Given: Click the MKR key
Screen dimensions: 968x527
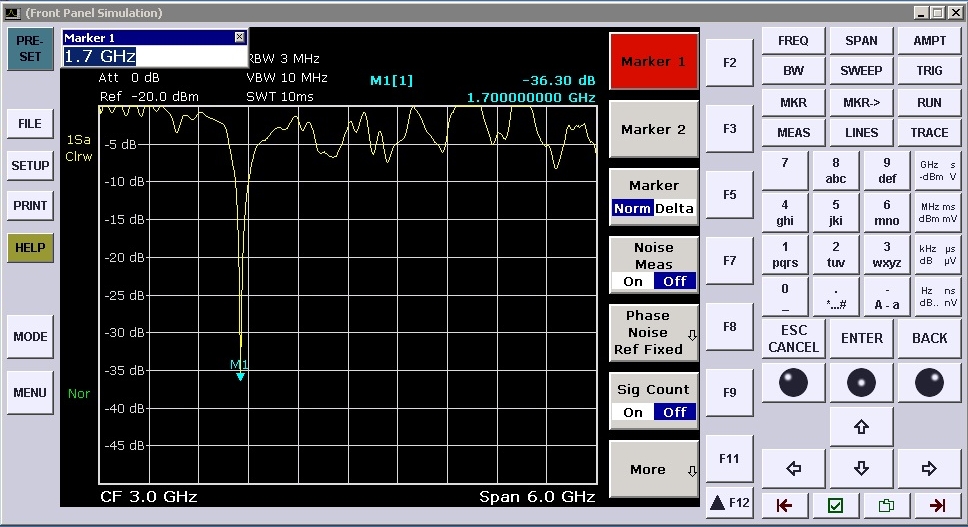Looking at the screenshot, I should pos(793,102).
